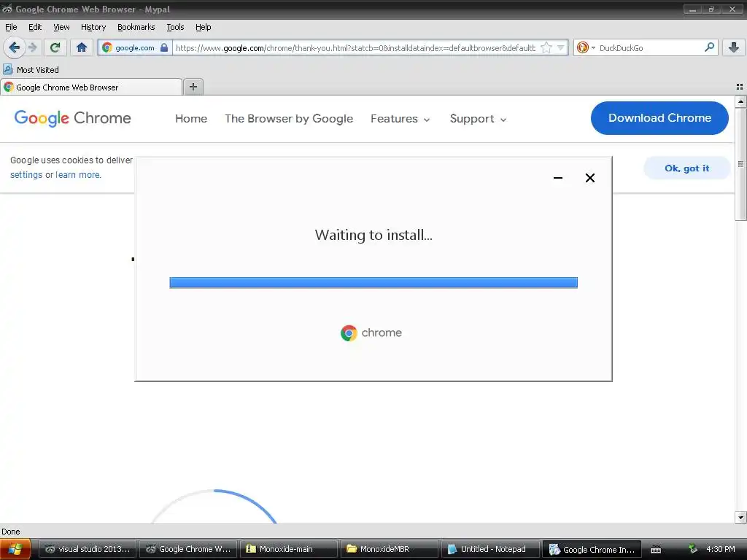Click the page scrollbar down arrow
Image resolution: width=747 pixels, height=560 pixels.
(740, 517)
